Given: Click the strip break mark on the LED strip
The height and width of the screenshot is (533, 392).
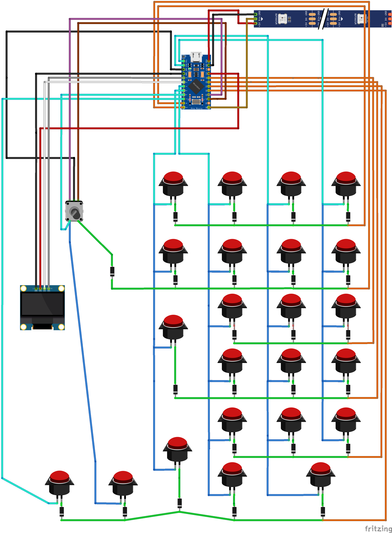Looking at the screenshot, I should (x=323, y=19).
